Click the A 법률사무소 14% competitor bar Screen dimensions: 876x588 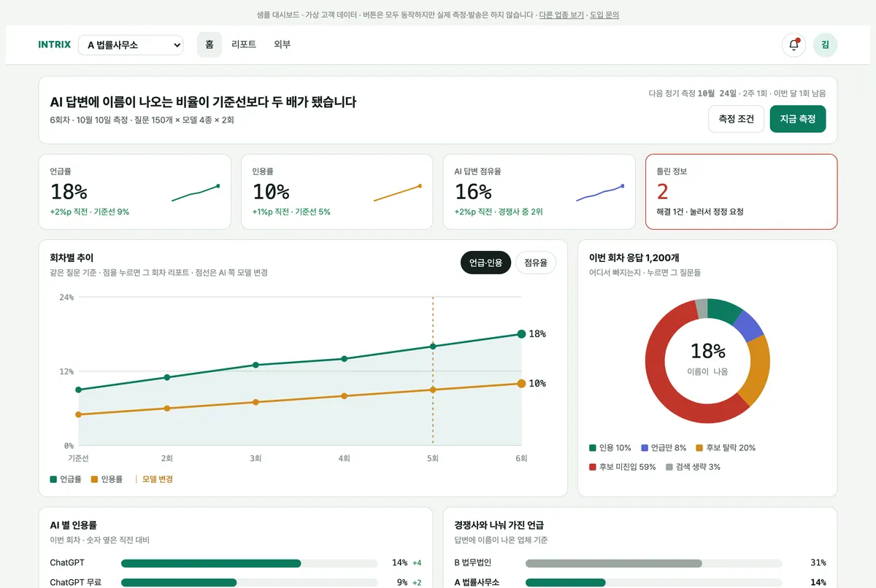pyautogui.click(x=640, y=583)
